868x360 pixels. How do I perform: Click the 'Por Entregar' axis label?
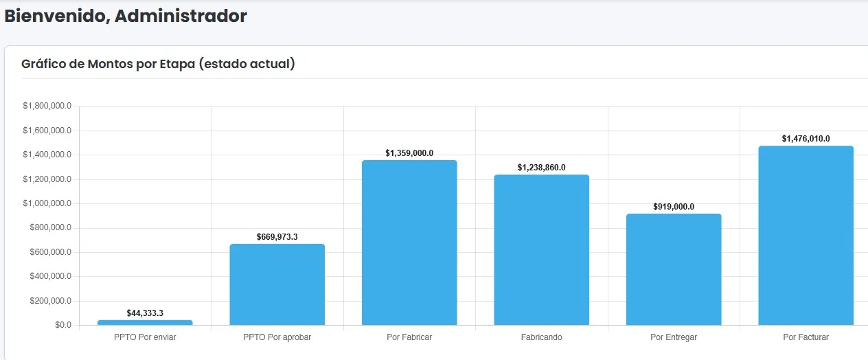tap(674, 337)
